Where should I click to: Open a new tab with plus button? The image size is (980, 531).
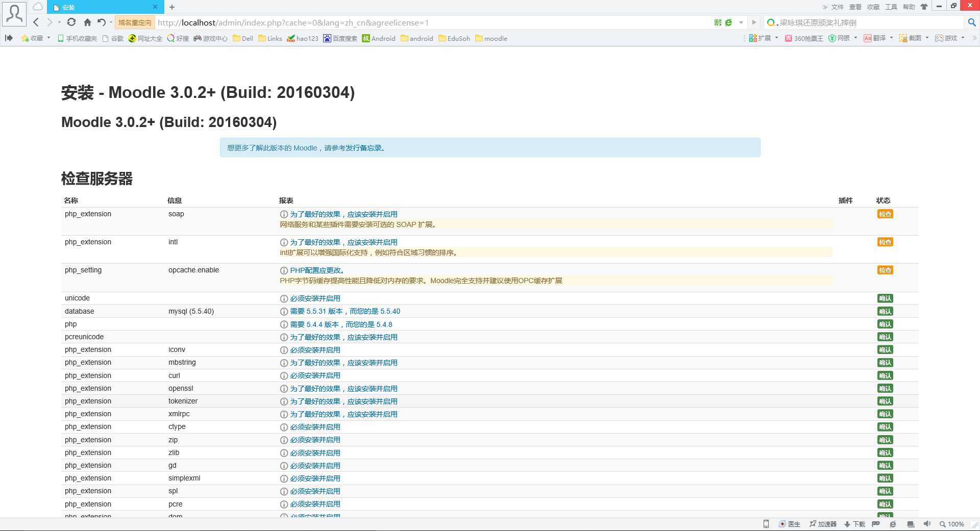pos(172,7)
